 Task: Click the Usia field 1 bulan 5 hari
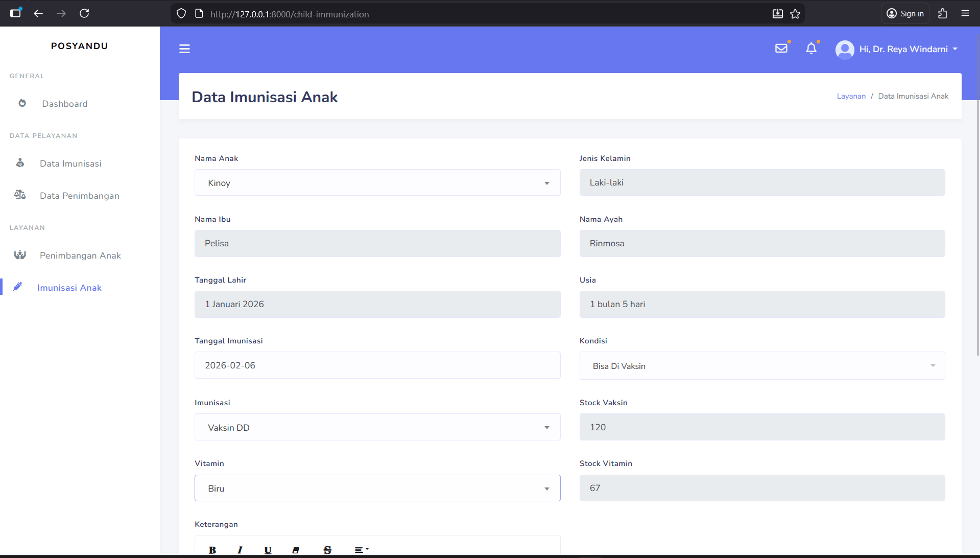pyautogui.click(x=762, y=304)
